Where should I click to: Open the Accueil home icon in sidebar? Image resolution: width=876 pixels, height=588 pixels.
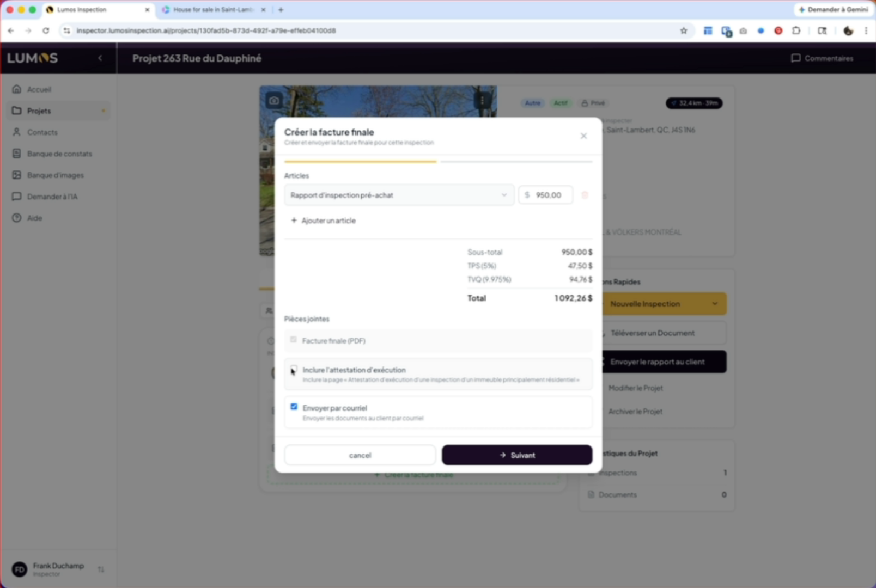coord(17,89)
